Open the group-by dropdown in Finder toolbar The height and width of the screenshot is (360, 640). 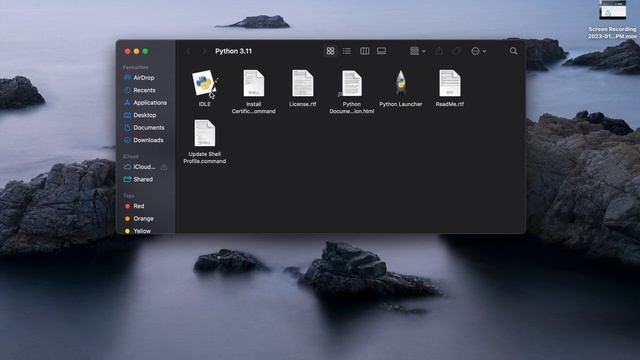click(x=418, y=51)
